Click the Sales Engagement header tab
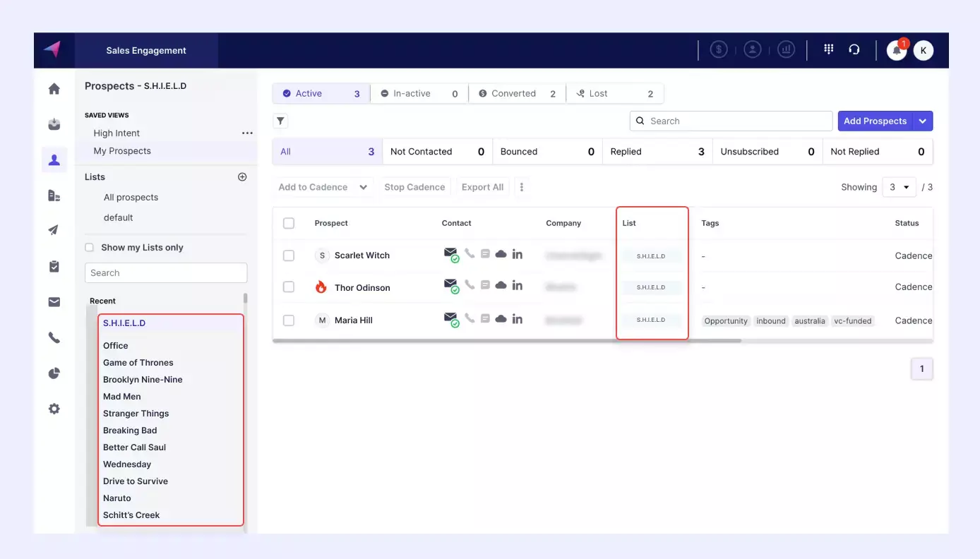The width and height of the screenshot is (980, 559). 146,50
